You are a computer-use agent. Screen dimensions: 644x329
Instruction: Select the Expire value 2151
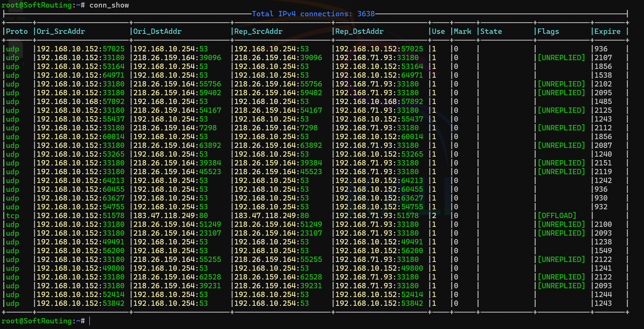(603, 163)
